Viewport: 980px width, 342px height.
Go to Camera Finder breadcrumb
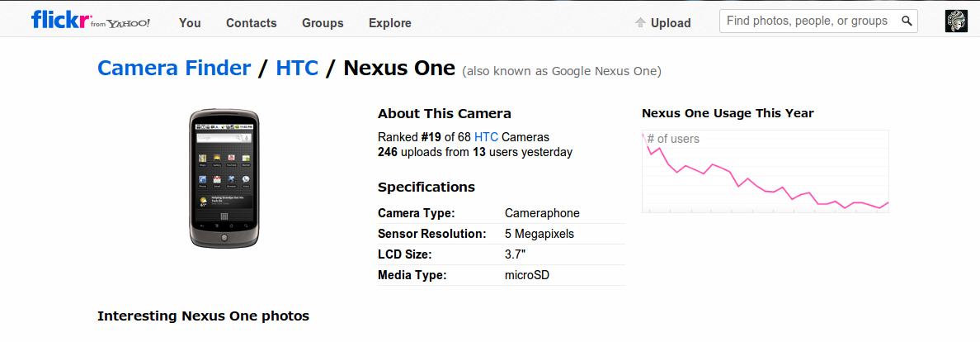(174, 68)
